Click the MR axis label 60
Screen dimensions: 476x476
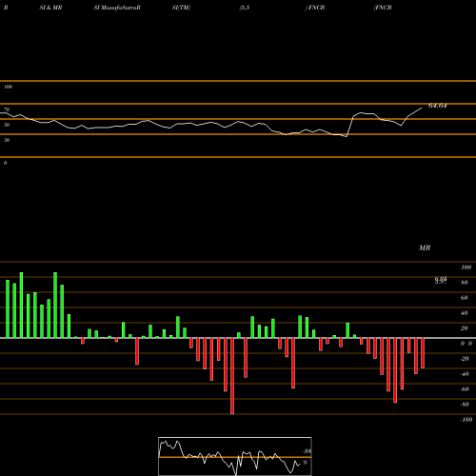pos(465,298)
